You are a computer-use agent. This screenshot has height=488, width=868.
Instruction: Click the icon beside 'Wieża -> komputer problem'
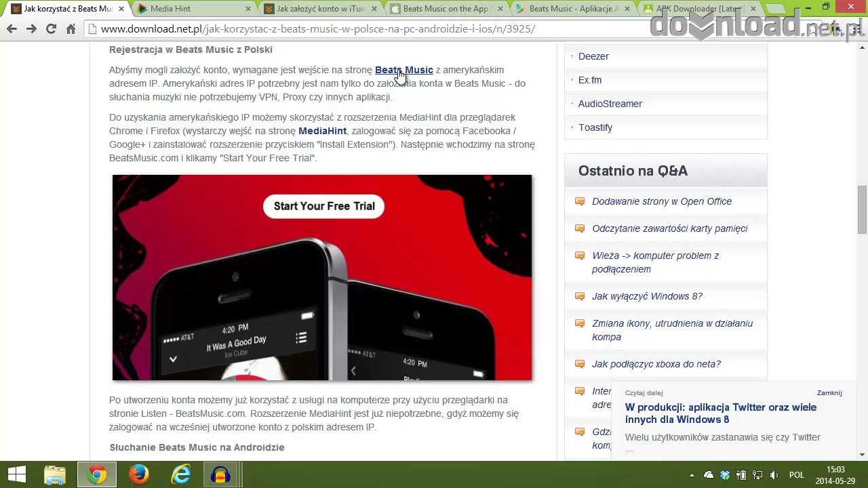tap(580, 256)
